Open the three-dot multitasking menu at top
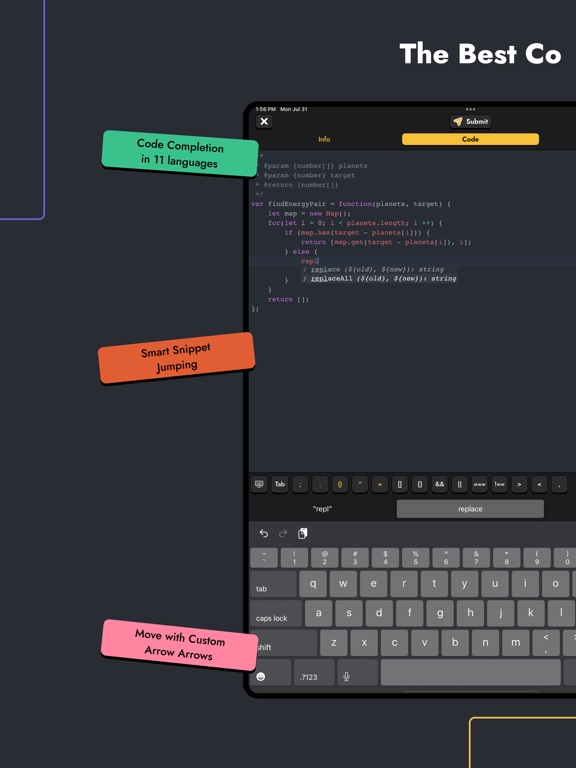Screen dimensions: 576x768 (x=470, y=109)
